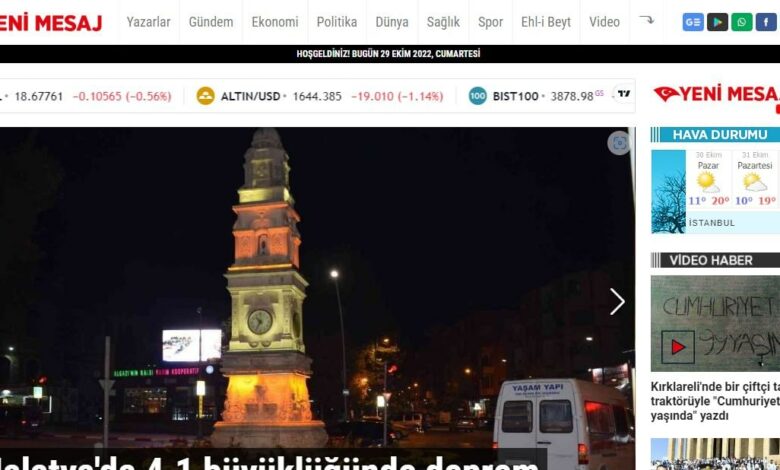Open the Kırklareli çiftçi news headline
Image resolution: width=780 pixels, height=470 pixels.
715,401
